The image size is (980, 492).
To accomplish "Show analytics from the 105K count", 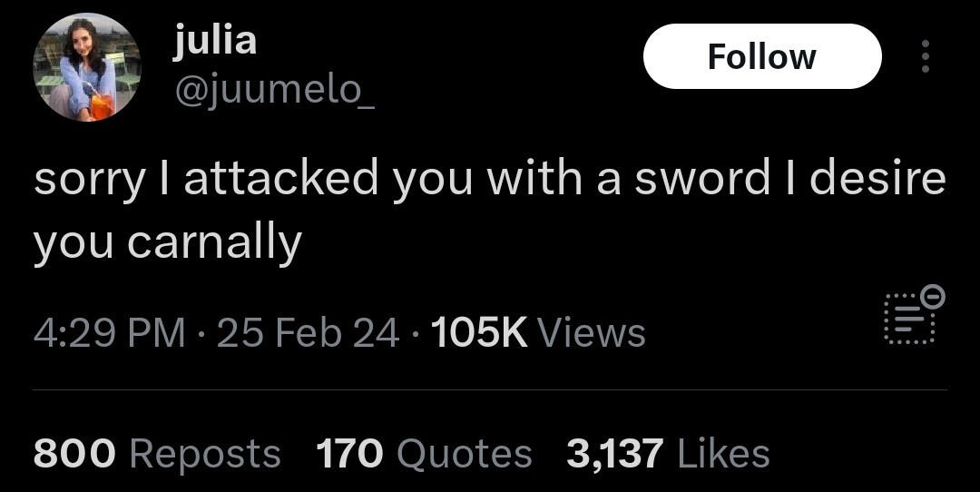I will (479, 332).
